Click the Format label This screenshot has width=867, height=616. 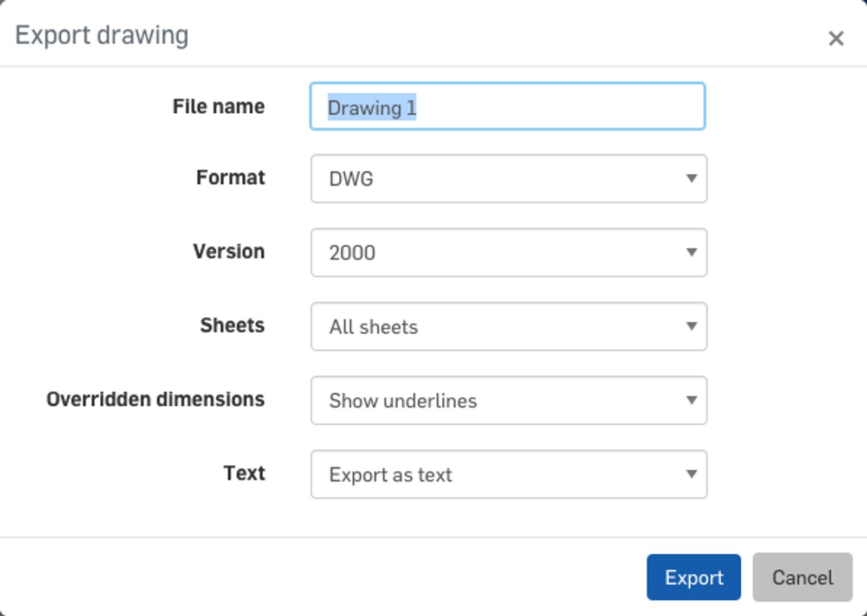pos(230,178)
